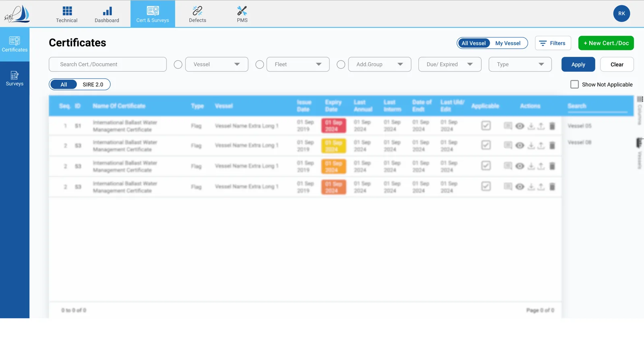Toggle Applicable checkbox on yellow-expiry S3 row
The height and width of the screenshot is (340, 644).
click(x=486, y=145)
